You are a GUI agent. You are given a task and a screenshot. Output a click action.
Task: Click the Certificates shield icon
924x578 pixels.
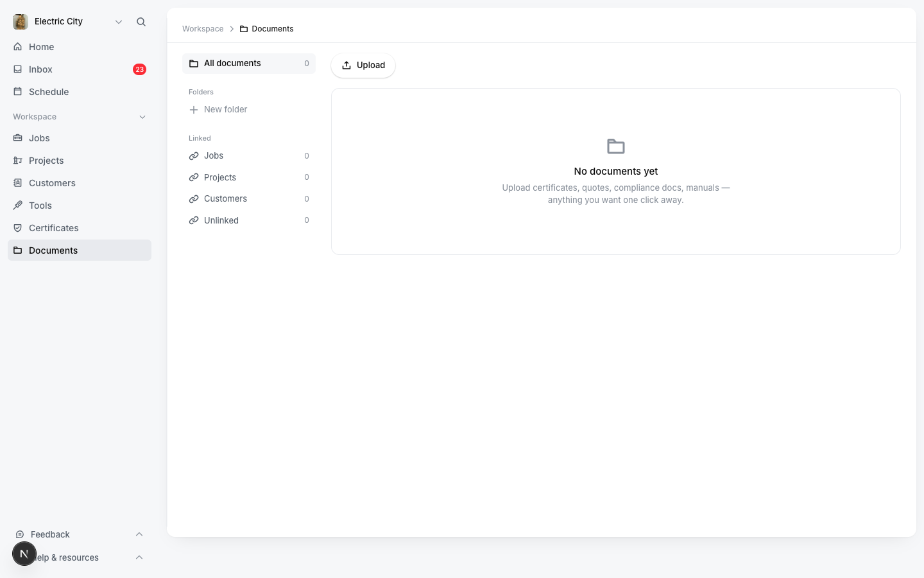18,228
